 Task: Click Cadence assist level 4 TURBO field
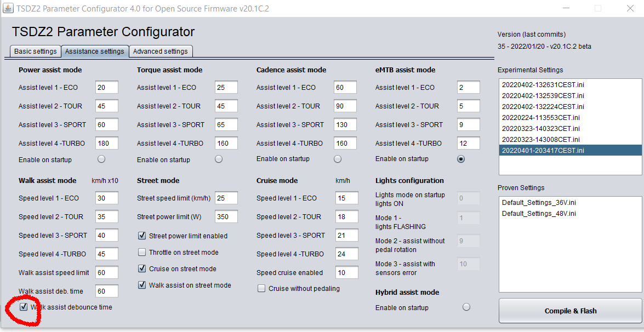point(345,143)
